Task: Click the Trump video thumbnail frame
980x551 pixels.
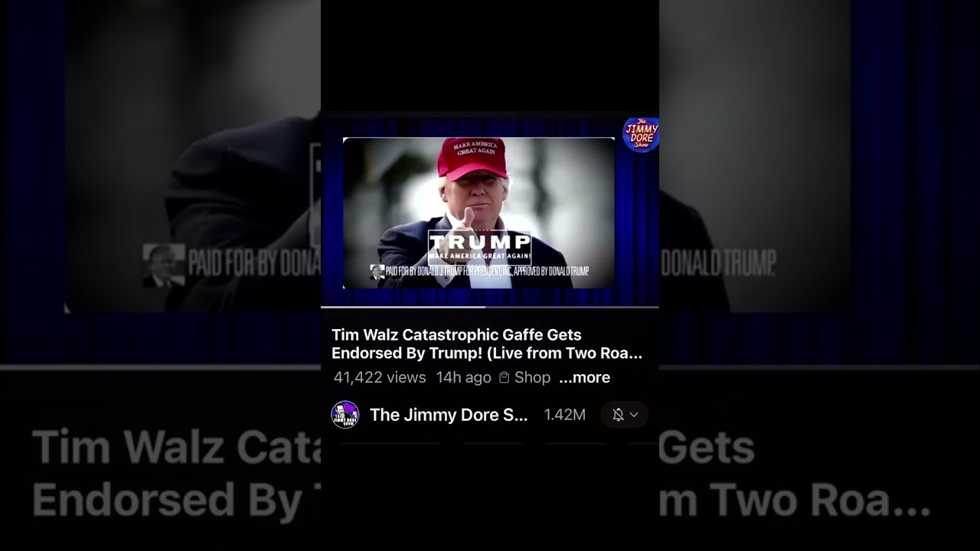Action: [x=479, y=213]
